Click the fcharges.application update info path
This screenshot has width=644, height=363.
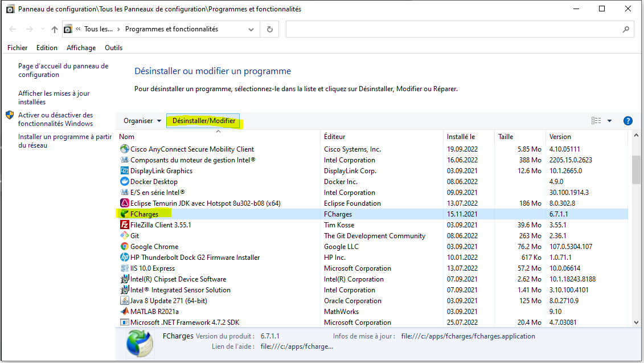coord(468,336)
